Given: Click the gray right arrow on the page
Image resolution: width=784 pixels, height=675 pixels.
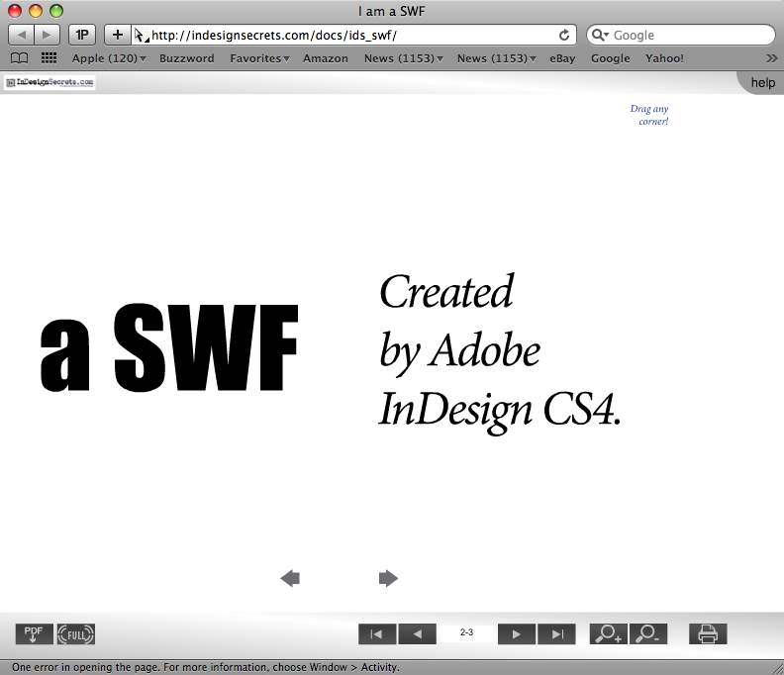Looking at the screenshot, I should 388,578.
